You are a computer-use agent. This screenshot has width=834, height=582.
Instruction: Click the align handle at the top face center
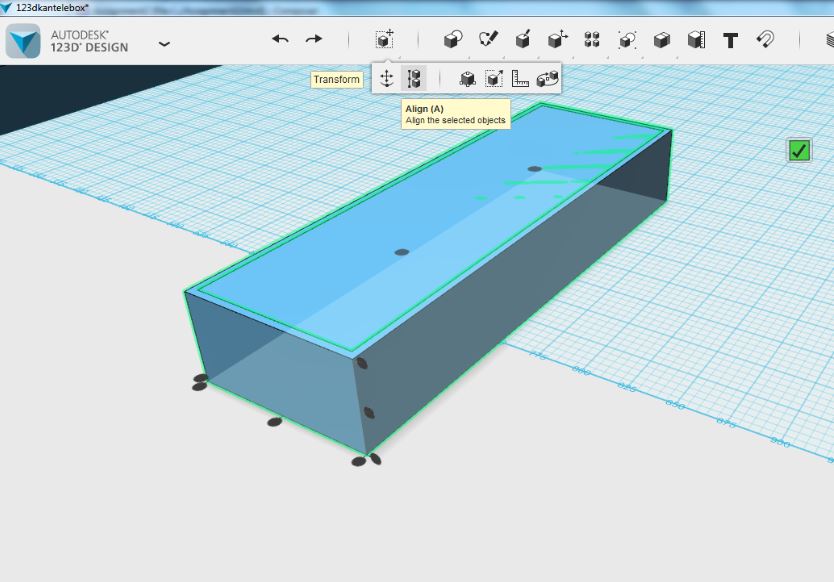[402, 252]
